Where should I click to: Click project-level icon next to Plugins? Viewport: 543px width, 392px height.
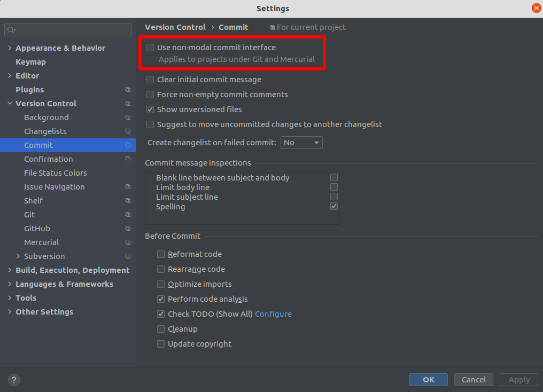tap(128, 90)
